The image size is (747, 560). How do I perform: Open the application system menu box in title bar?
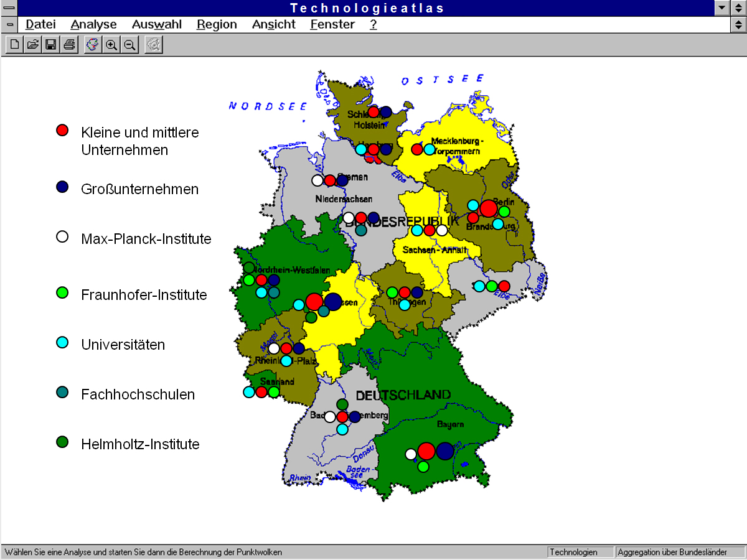(x=9, y=8)
